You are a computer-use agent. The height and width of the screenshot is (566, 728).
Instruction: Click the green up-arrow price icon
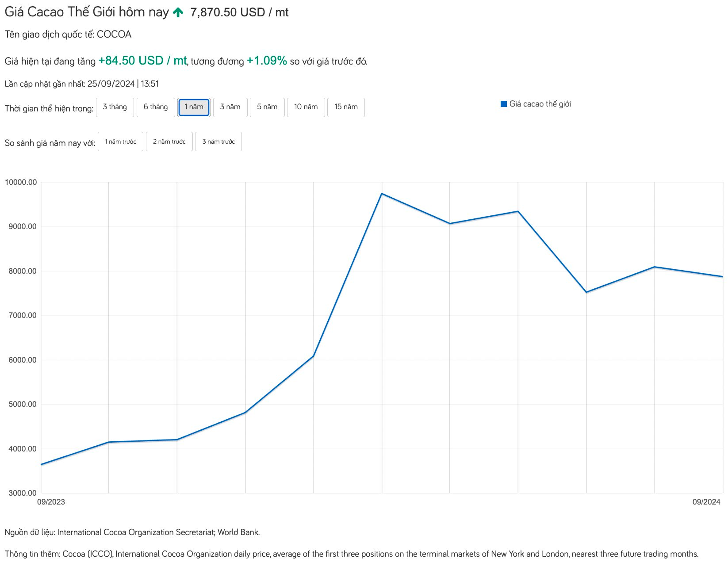coord(178,12)
